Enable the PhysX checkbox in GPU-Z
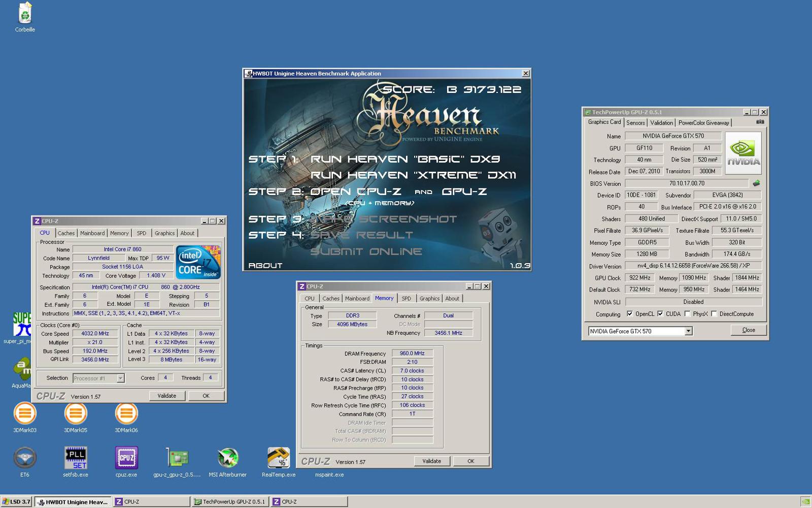 tap(687, 314)
